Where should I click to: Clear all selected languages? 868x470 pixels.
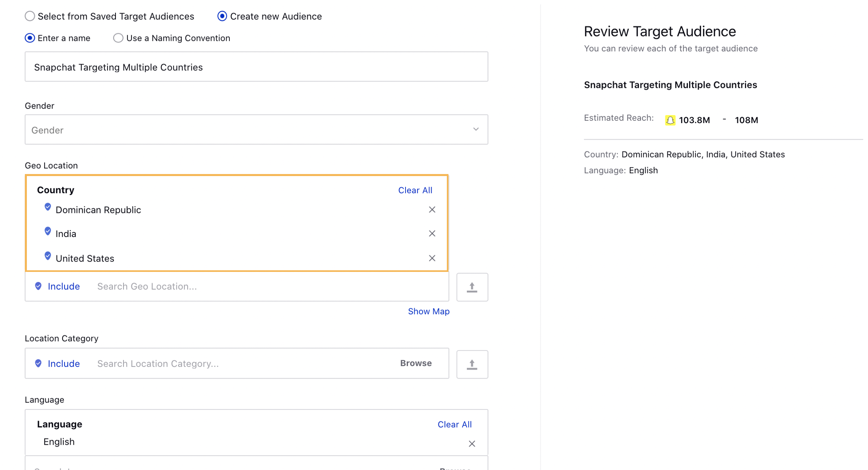(x=454, y=424)
